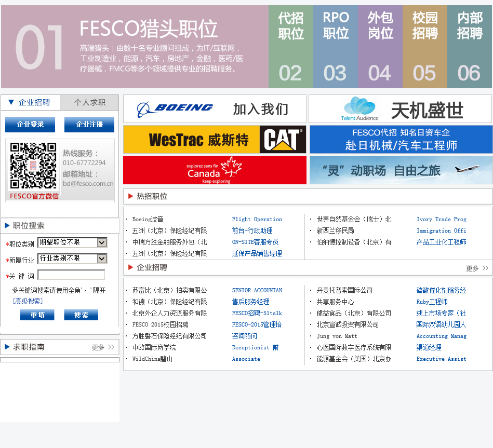Image resolution: width=493 pixels, height=448 pixels.
Task: Open the Accounting Manag job link
Action: coord(442,336)
